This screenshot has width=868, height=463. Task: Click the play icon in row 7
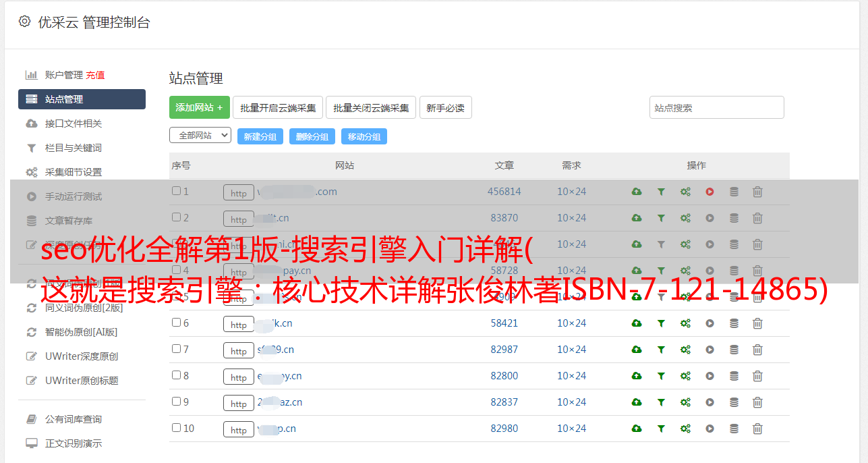point(710,350)
